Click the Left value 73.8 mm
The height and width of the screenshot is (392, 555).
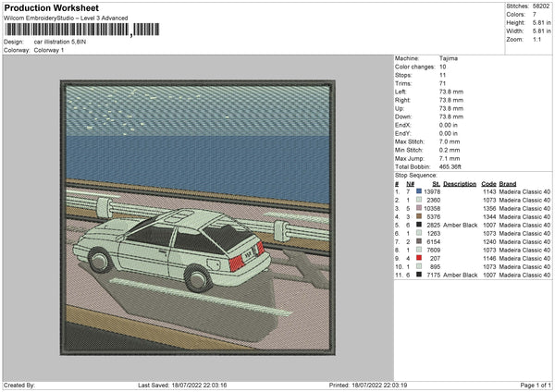point(451,92)
